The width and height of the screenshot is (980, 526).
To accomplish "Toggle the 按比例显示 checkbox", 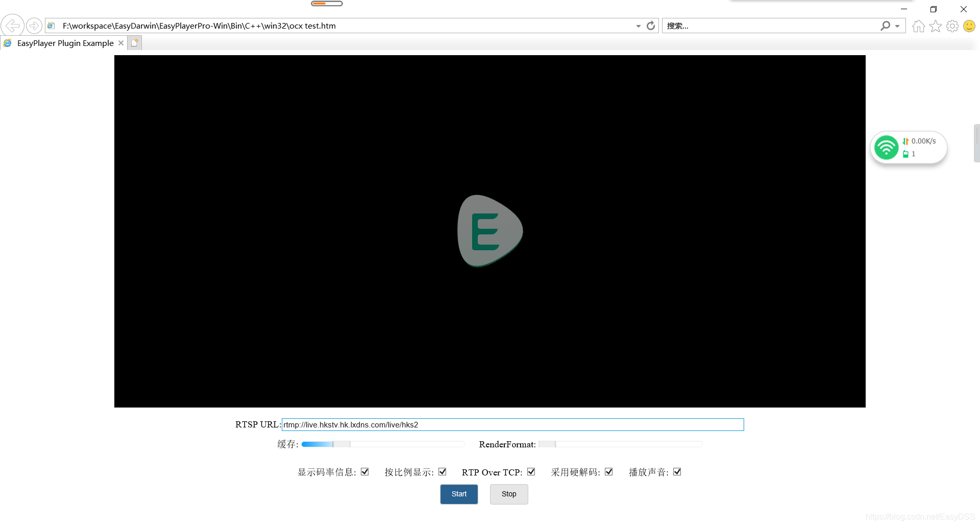I will pyautogui.click(x=442, y=472).
